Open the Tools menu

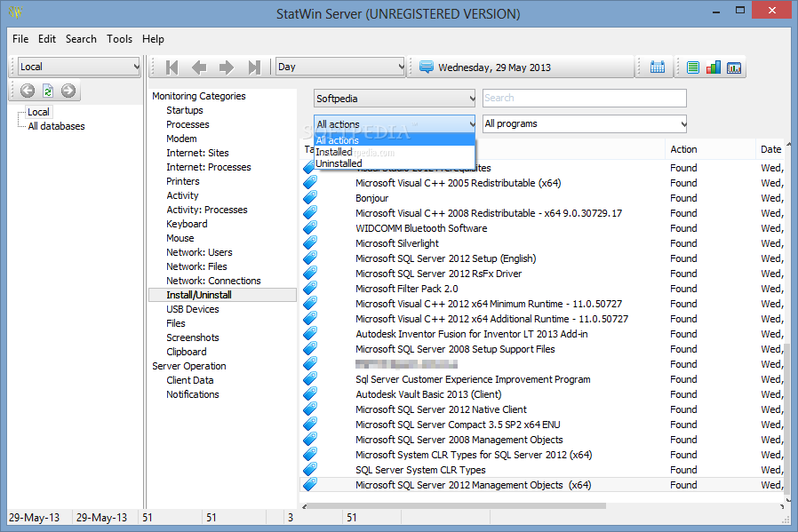[x=119, y=39]
